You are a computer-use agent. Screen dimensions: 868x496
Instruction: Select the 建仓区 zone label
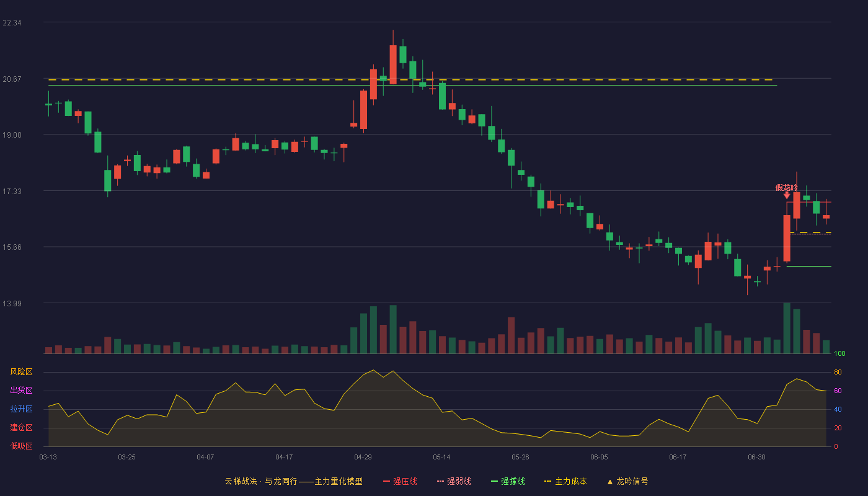(x=21, y=428)
